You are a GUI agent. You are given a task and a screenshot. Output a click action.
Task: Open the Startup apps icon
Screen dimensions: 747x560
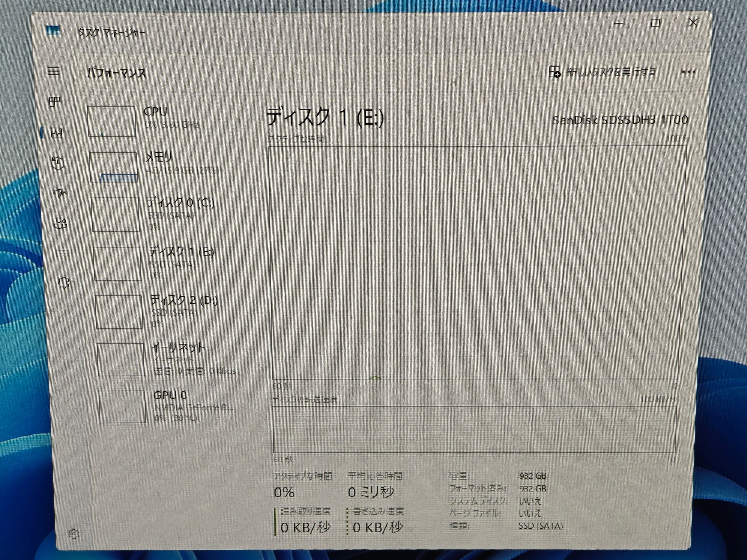tap(59, 193)
